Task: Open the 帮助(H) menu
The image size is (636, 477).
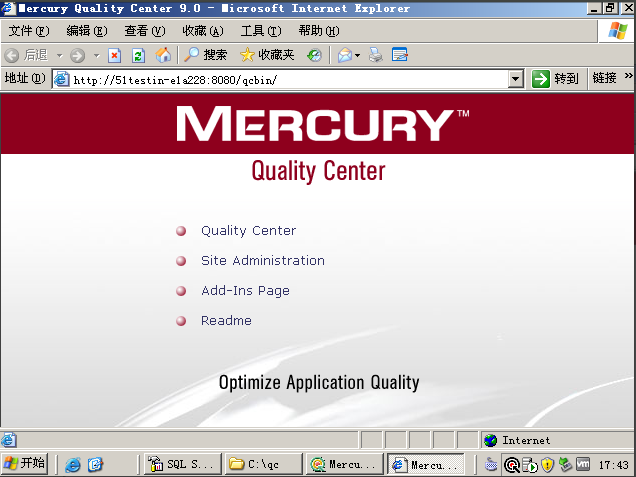Action: [319, 31]
